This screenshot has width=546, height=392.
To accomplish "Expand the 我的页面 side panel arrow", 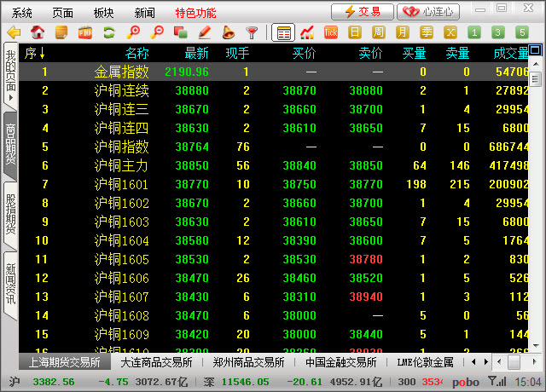I will click(x=10, y=99).
